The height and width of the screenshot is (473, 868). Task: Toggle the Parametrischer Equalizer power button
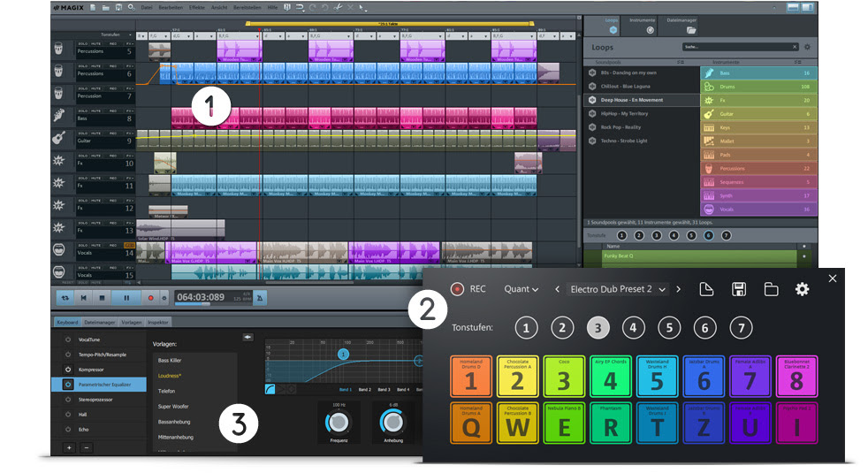pos(68,385)
